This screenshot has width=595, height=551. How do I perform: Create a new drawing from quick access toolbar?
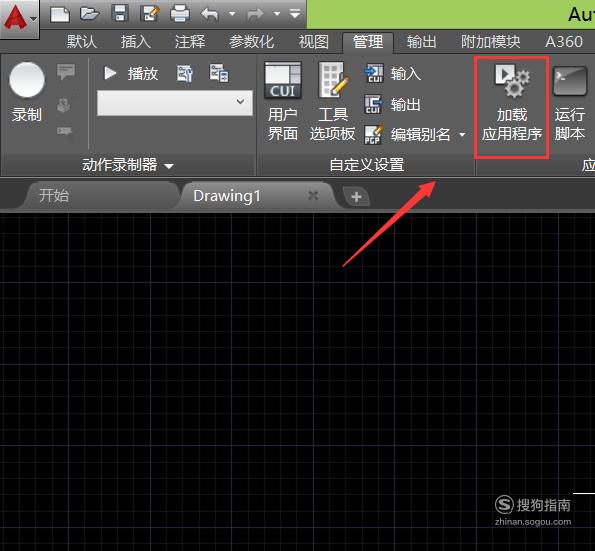tap(60, 14)
